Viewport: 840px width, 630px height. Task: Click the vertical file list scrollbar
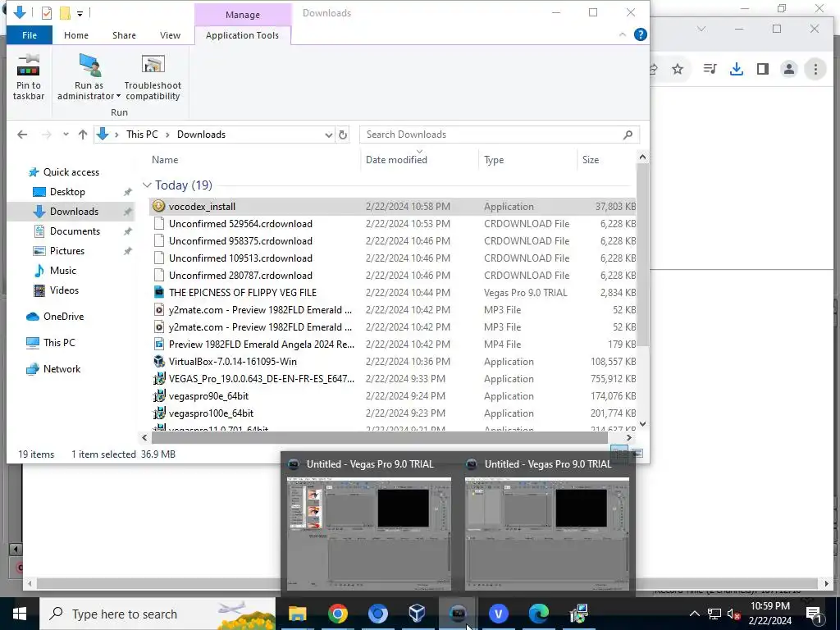(642, 254)
